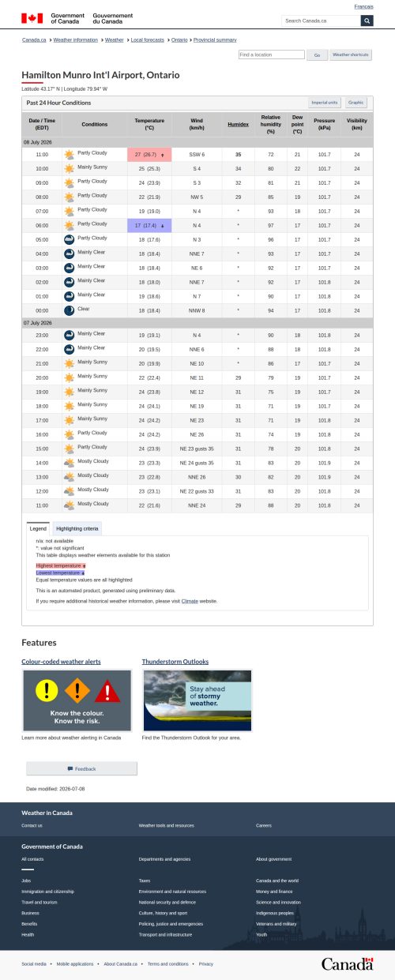The image size is (395, 980).
Task: Open Terms and conditions link
Action: point(168,963)
